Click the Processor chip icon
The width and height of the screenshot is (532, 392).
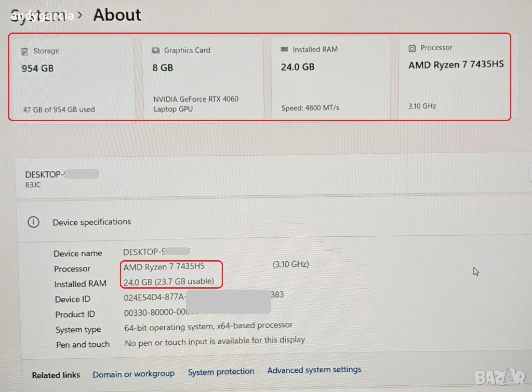[x=412, y=48]
